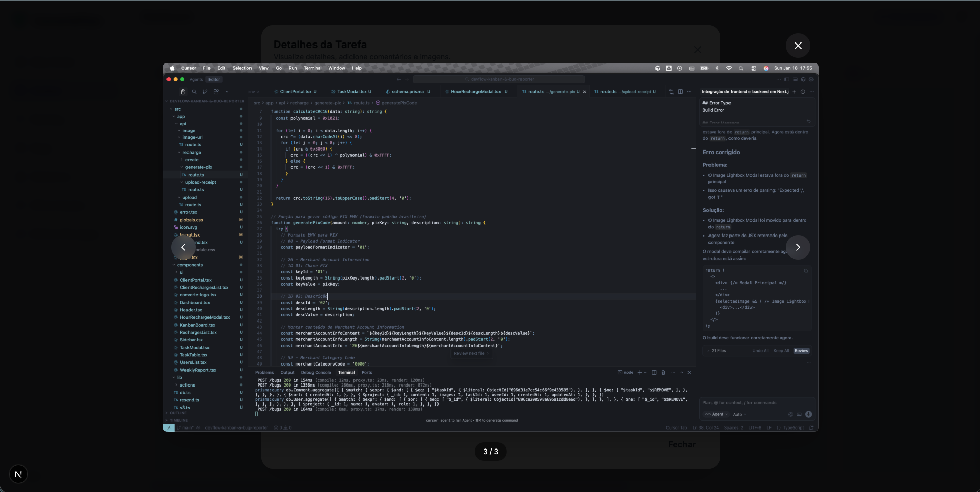980x492 pixels.
Task: Open the Terminal menu in the menu bar
Action: coord(311,68)
